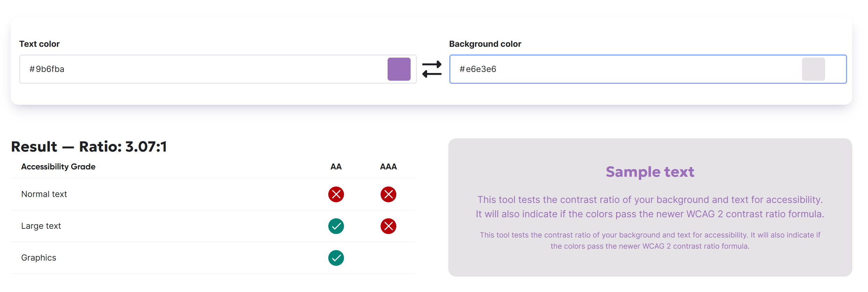
Task: Click the Large text AAA fail icon
Action: coord(388,226)
